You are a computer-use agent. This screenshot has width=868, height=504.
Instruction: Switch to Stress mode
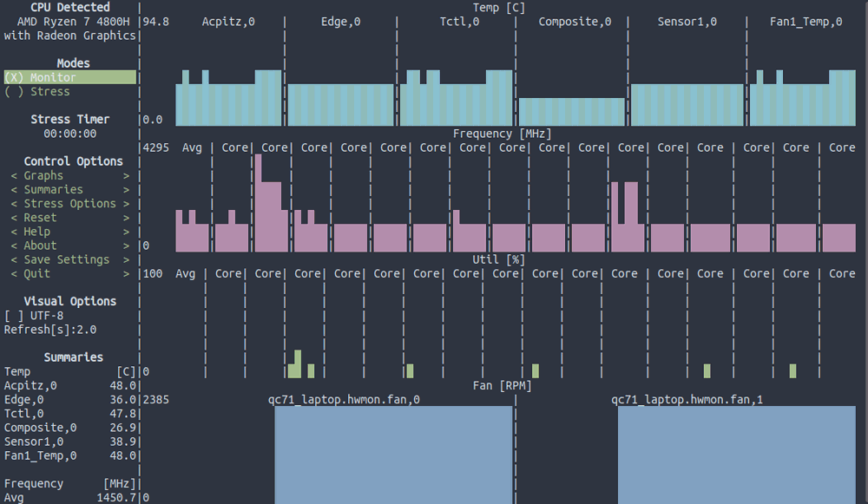(x=37, y=91)
